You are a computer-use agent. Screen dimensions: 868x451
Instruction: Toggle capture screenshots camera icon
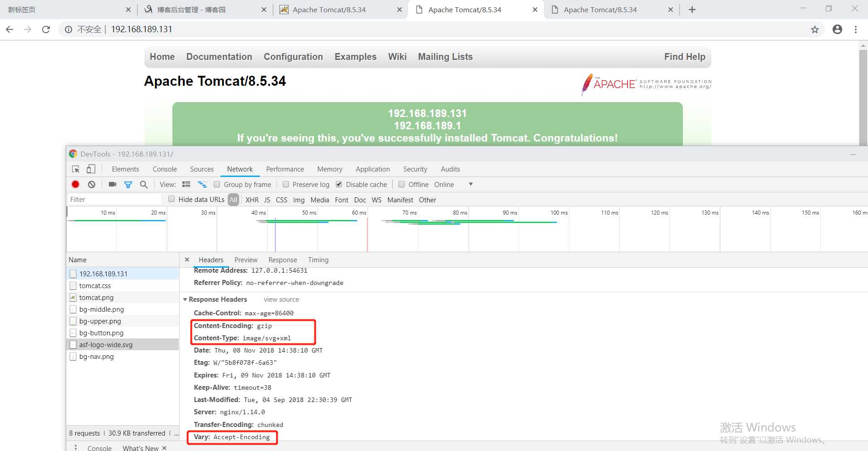[x=113, y=184]
